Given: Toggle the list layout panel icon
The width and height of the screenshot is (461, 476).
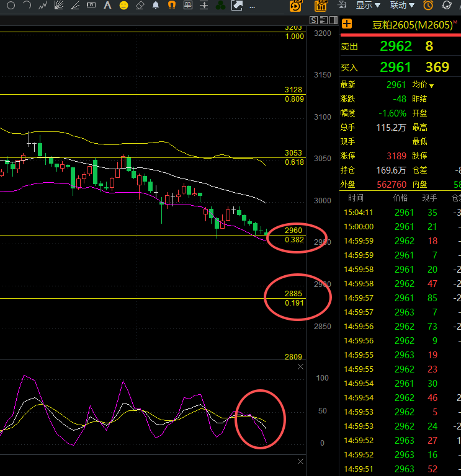Looking at the screenshot, I should coord(324,20).
